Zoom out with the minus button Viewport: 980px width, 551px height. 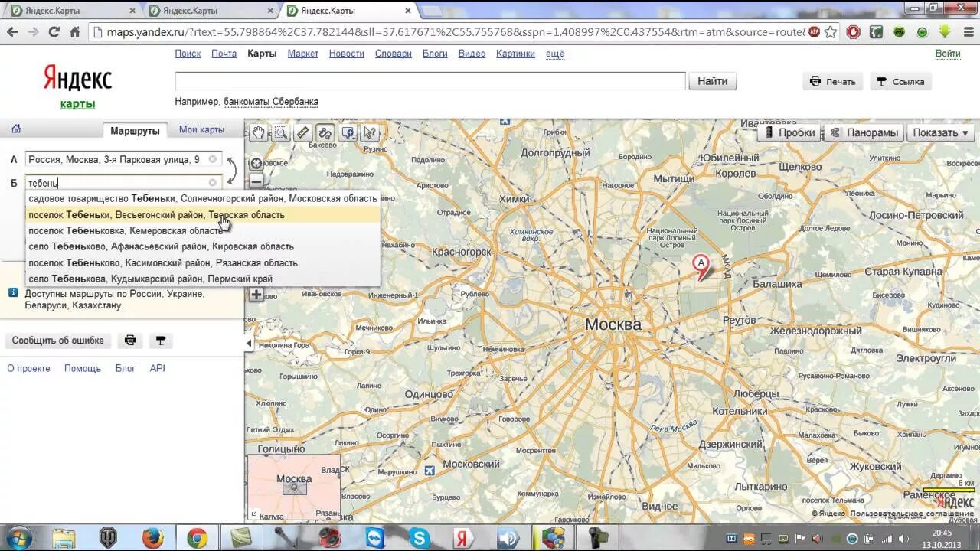click(x=256, y=181)
